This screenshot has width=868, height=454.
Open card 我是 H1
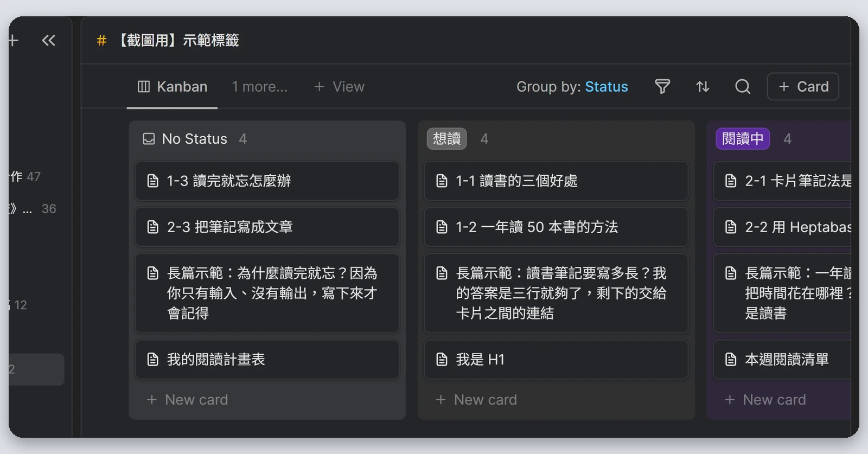pyautogui.click(x=556, y=359)
